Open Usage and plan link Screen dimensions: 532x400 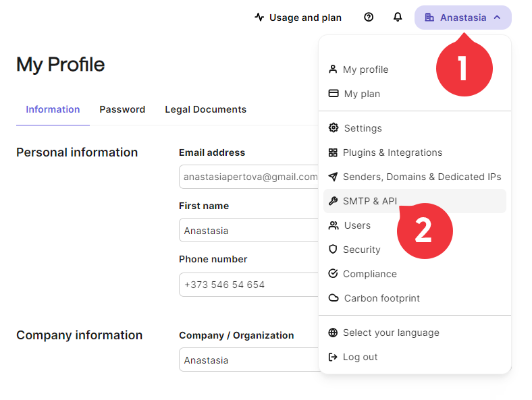298,18
